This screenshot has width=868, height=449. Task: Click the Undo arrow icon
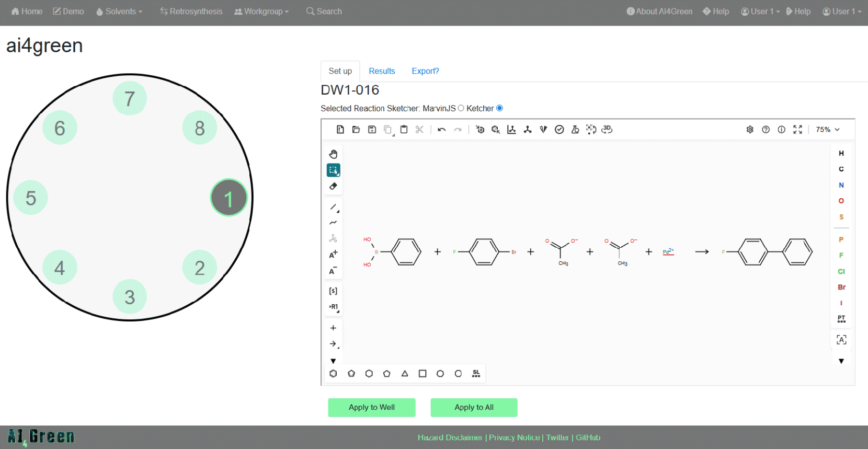pyautogui.click(x=442, y=130)
